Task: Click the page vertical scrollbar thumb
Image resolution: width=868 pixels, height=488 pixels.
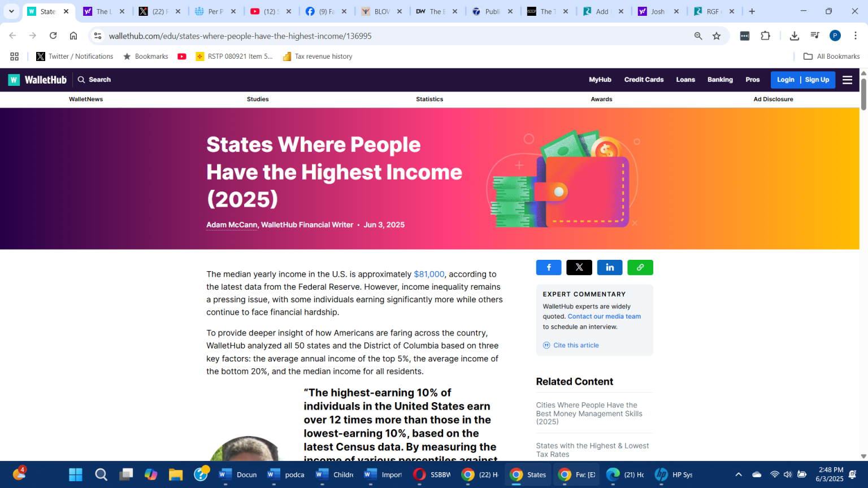Action: (863, 94)
